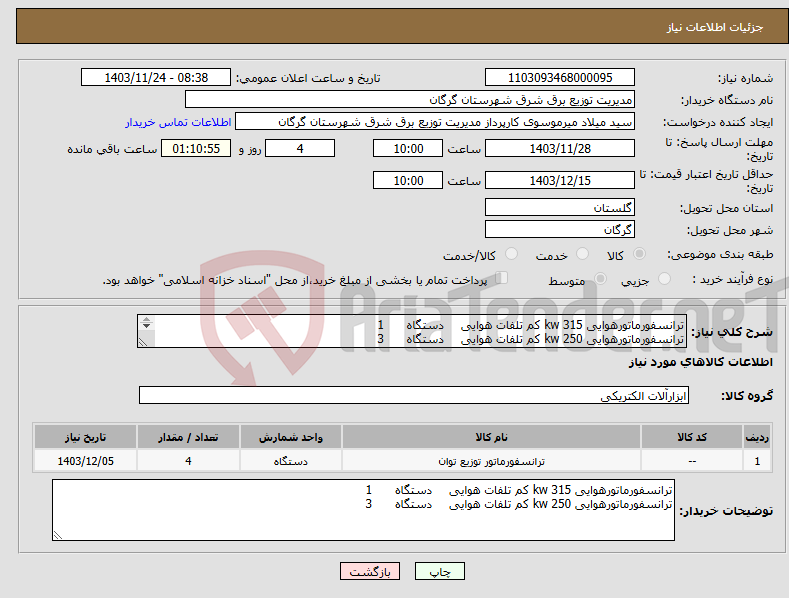Click price validity date 1403/12/15
Image resolution: width=789 pixels, height=598 pixels.
tap(560, 180)
